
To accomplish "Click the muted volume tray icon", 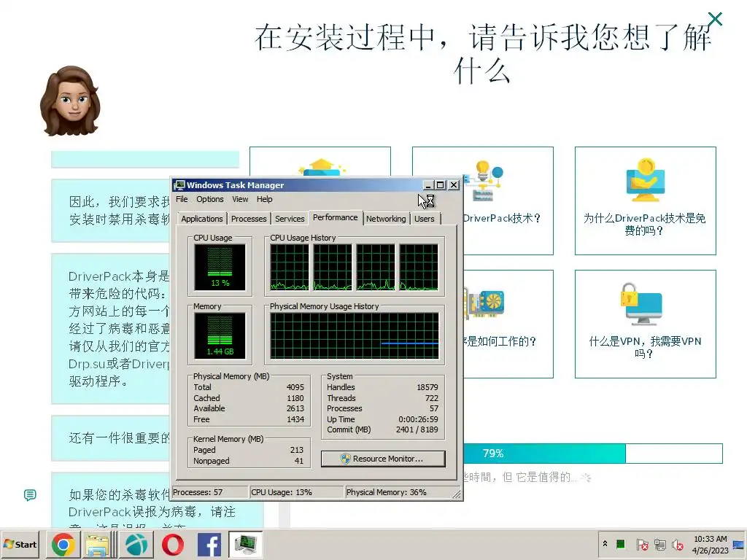I will point(678,544).
